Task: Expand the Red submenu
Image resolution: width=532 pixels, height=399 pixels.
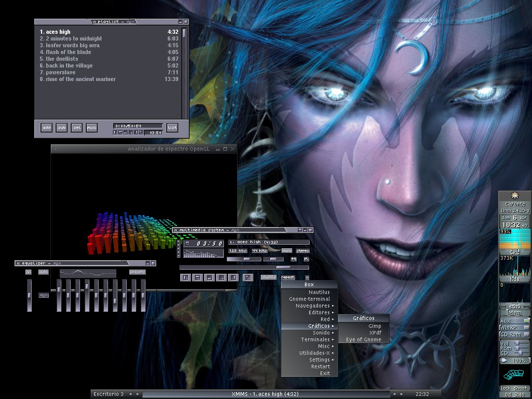Action: coord(309,320)
